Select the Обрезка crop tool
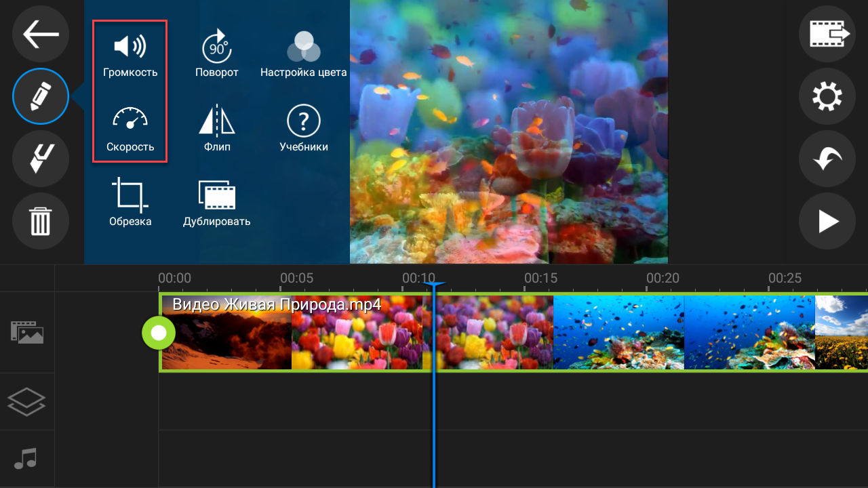 click(130, 202)
